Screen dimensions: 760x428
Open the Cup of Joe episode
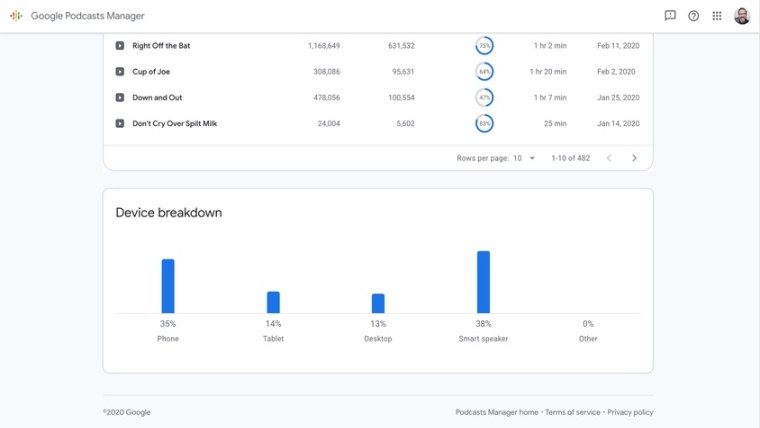151,72
